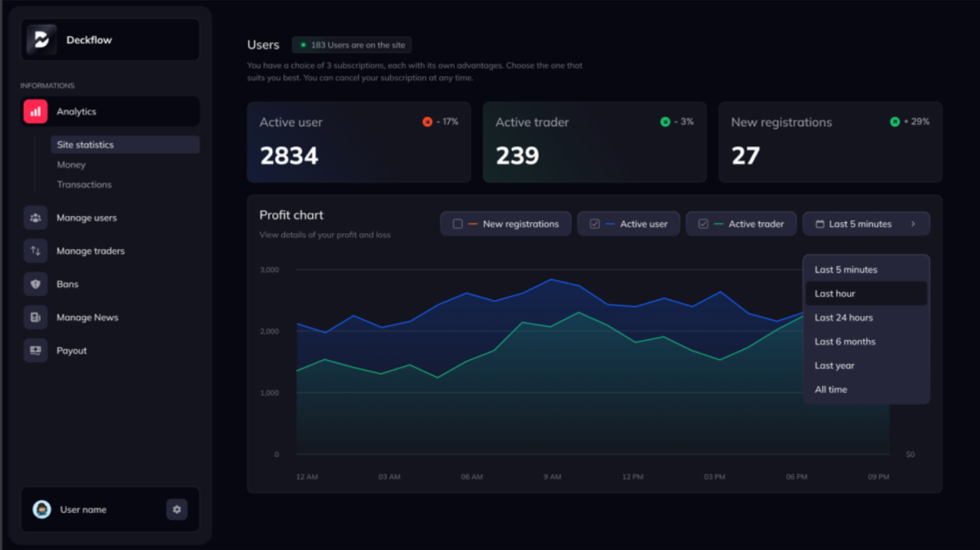980x550 pixels.
Task: Enable the New registrations checkbox
Action: (457, 224)
